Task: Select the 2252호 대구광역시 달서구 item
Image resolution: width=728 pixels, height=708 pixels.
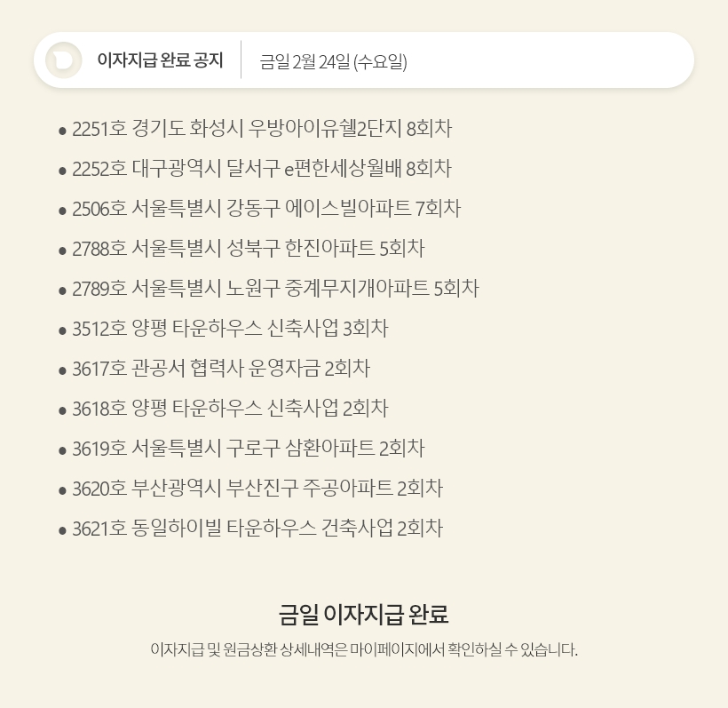Action: [x=262, y=169]
